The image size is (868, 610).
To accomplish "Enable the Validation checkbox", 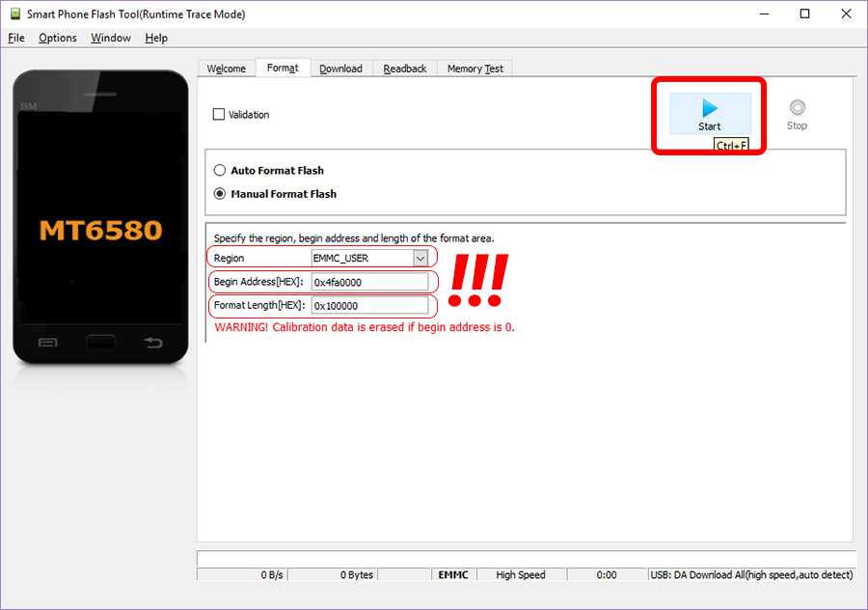I will tap(219, 115).
